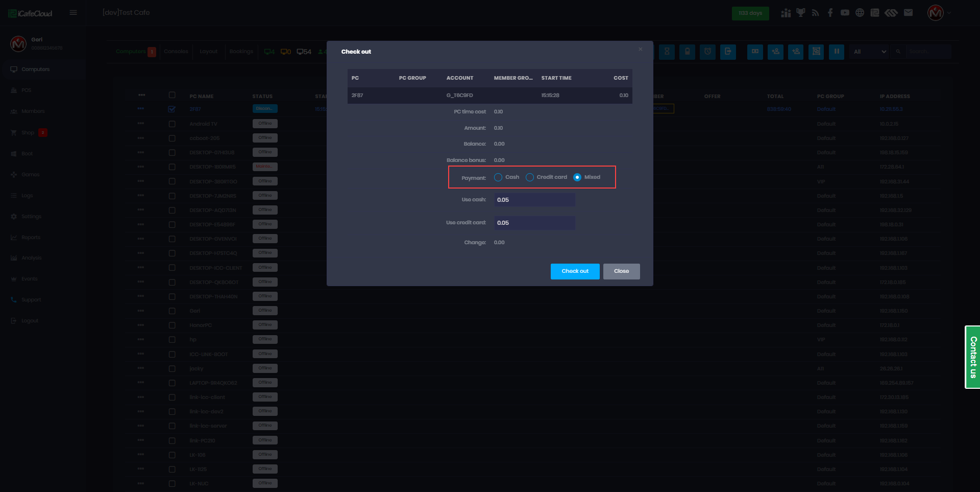
Task: Dismiss dialog with the X icon
Action: tap(640, 49)
